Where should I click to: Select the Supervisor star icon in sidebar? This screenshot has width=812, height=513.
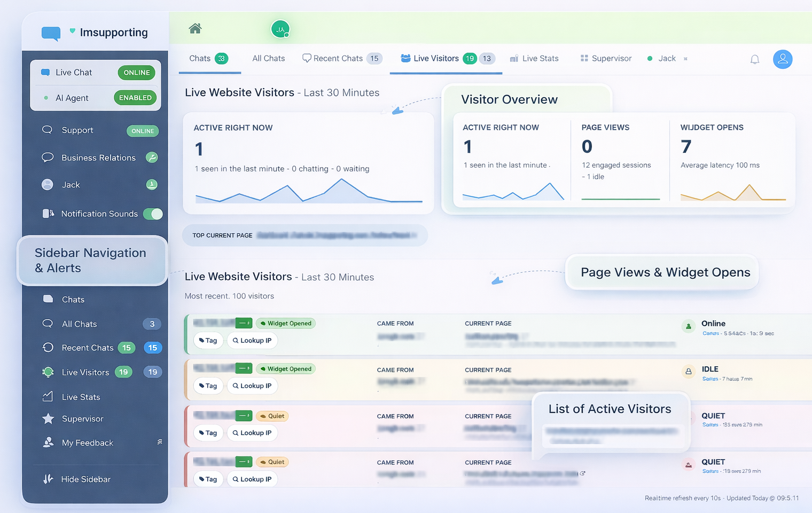pos(48,419)
